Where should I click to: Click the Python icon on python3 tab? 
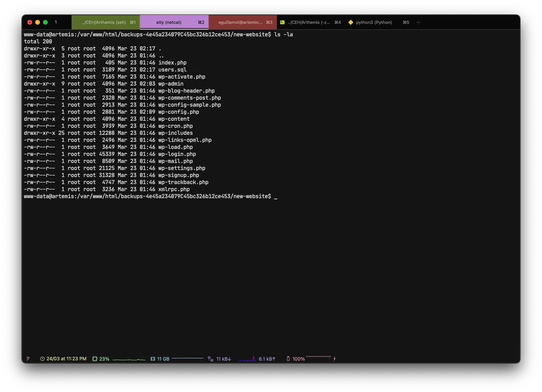[x=351, y=22]
